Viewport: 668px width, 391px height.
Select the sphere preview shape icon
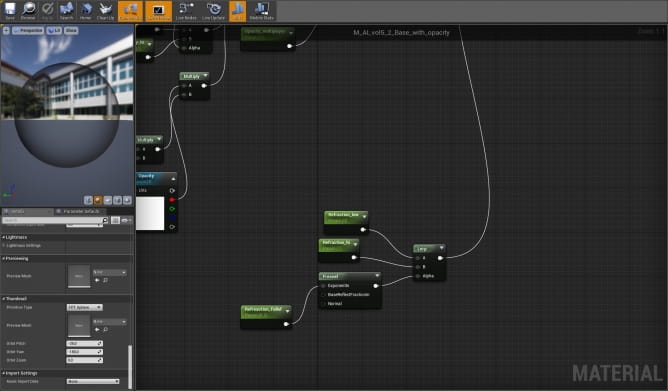point(98,200)
